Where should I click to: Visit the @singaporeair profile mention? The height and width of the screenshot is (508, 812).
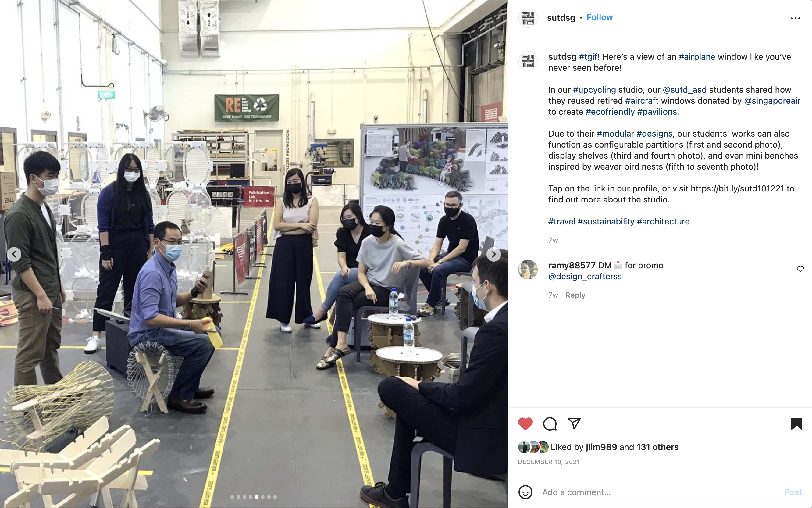click(772, 101)
